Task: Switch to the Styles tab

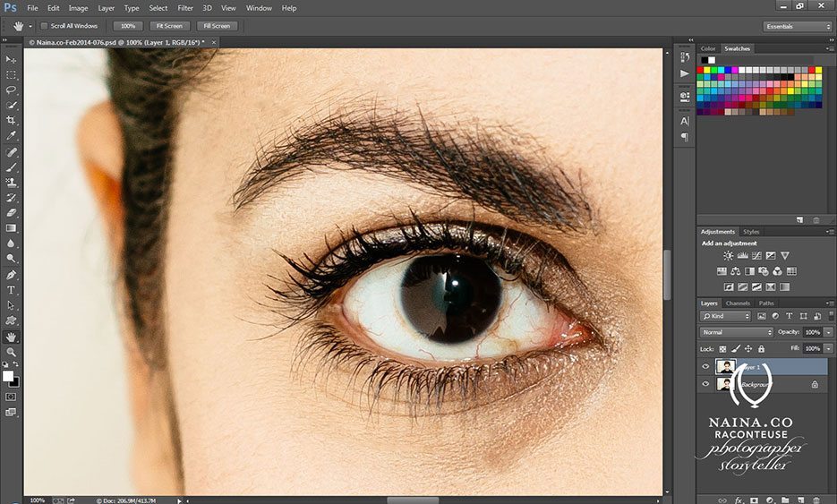Action: [751, 232]
